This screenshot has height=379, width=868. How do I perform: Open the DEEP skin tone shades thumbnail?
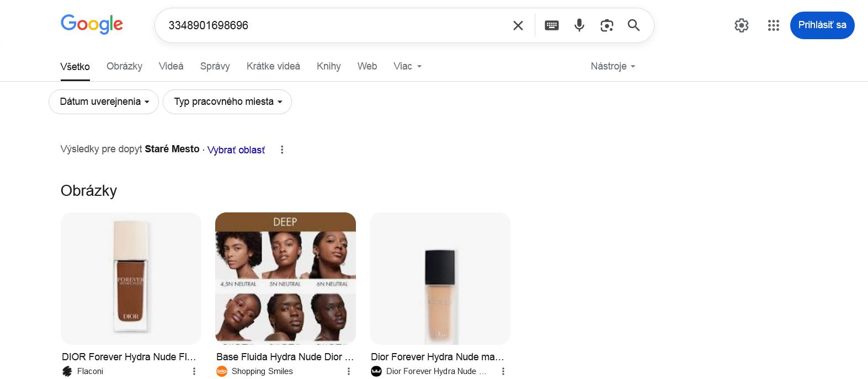pyautogui.click(x=285, y=278)
